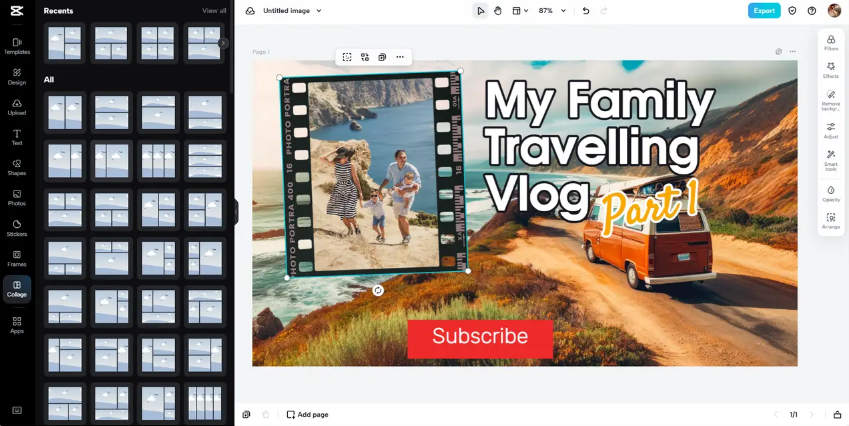Click the cloud save status icon
The image size is (849, 426).
click(x=250, y=11)
